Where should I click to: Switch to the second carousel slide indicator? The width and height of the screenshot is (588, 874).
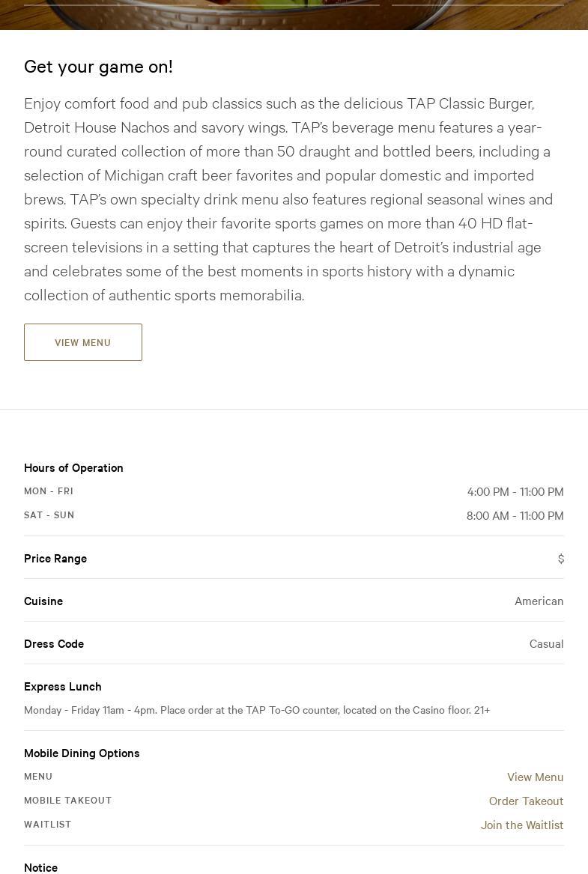point(294,4)
